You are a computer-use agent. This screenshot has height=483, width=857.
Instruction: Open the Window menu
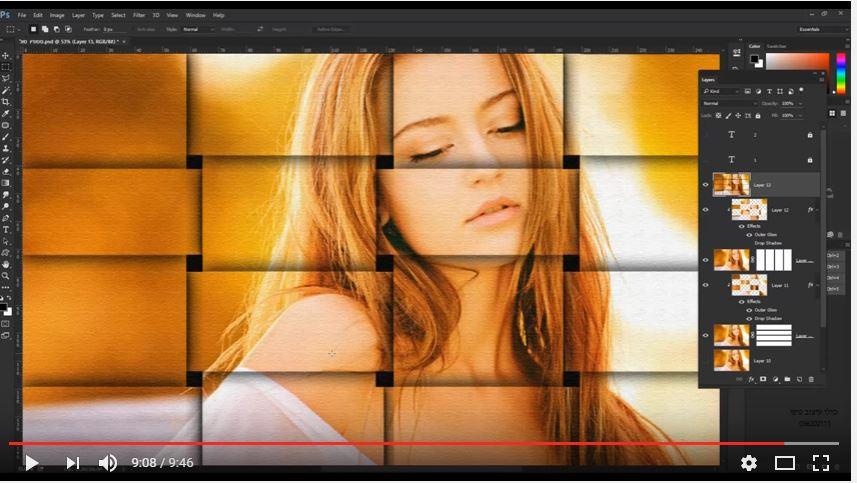[x=196, y=15]
